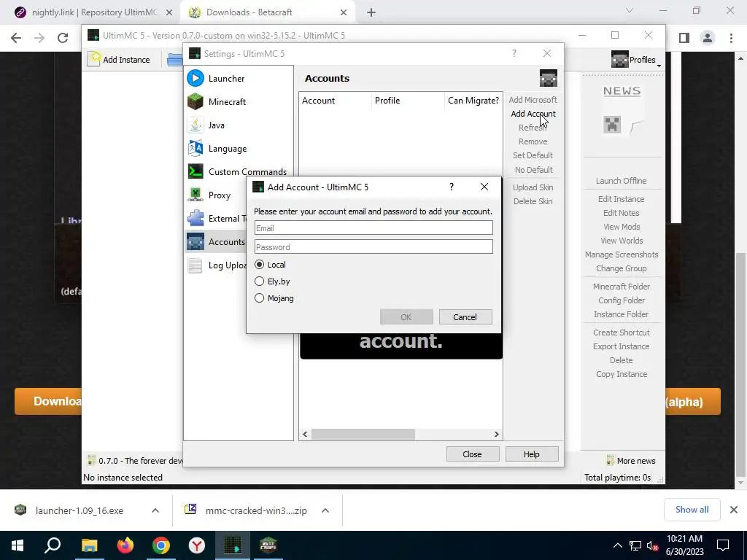
Task: Reload the browser page
Action: 63,38
